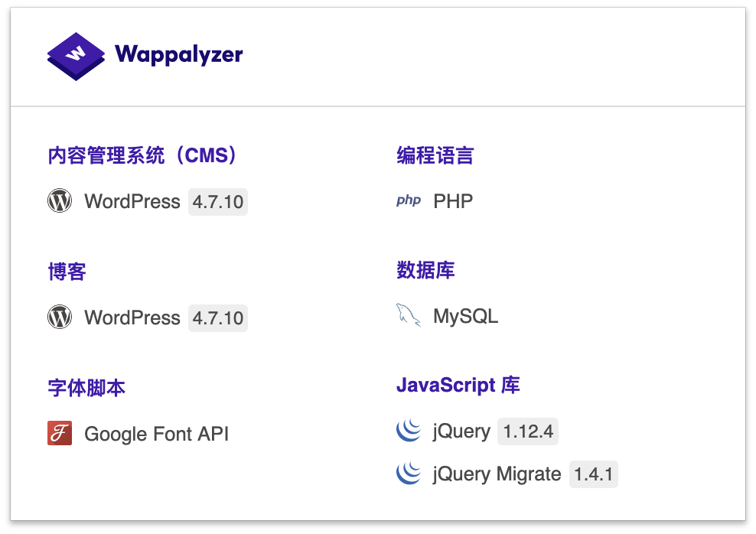Open the jQuery Migrate link
The image size is (756, 534).
point(497,474)
